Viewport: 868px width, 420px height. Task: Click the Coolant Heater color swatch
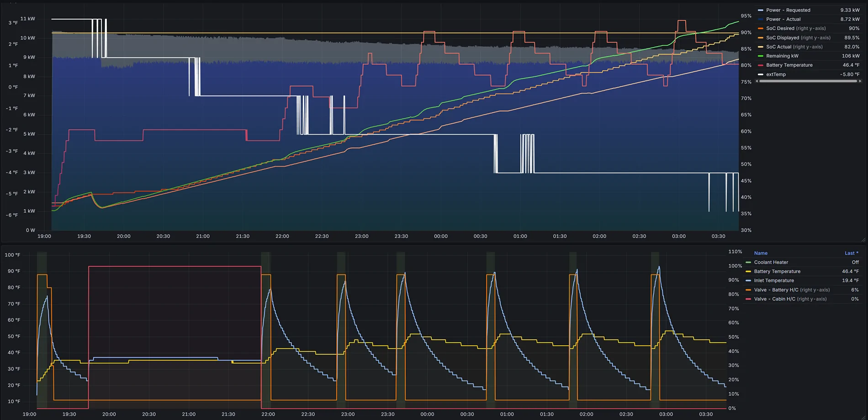(x=748, y=262)
